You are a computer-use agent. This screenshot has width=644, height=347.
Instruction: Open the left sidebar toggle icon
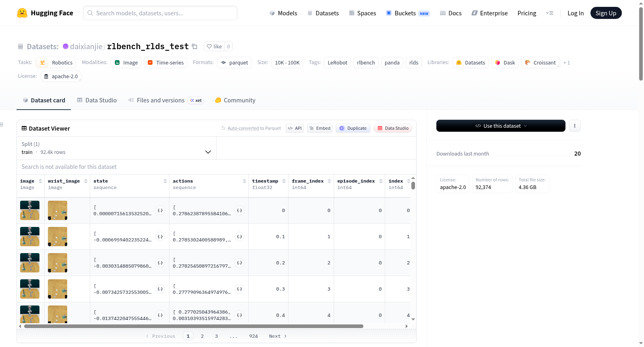pyautogui.click(x=2, y=125)
